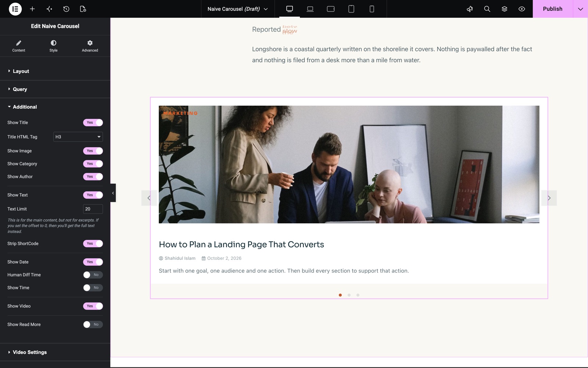
Task: Open the Publish options arrow
Action: pos(580,9)
